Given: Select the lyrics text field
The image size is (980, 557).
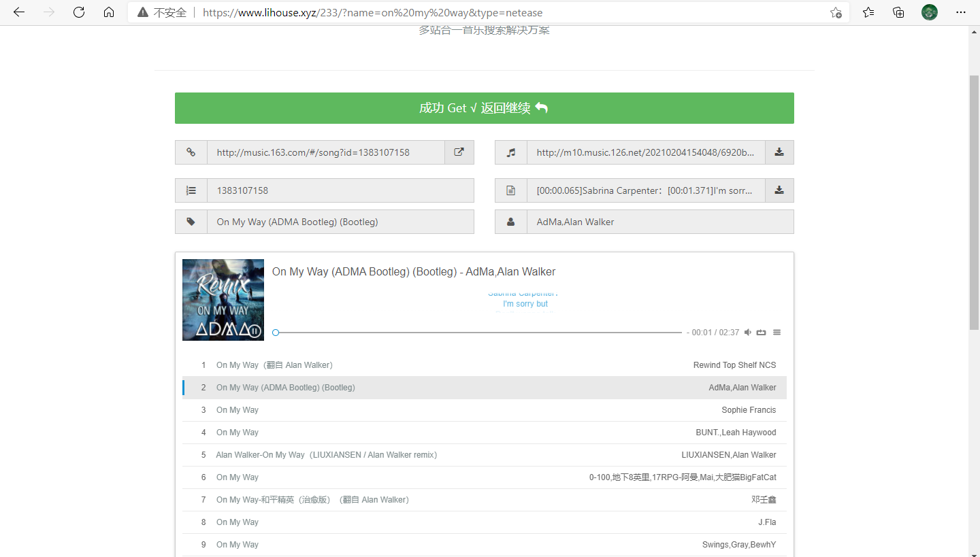Looking at the screenshot, I should [646, 190].
